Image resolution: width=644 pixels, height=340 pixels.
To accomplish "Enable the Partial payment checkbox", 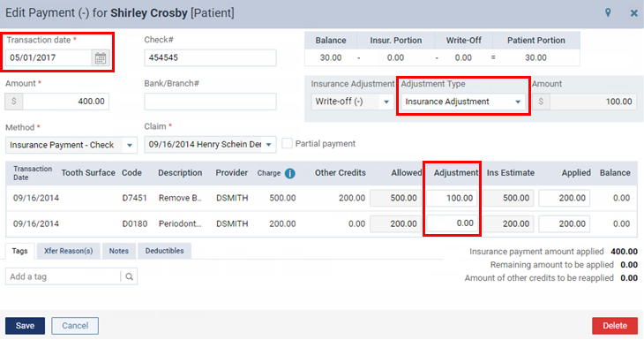I will pos(287,143).
